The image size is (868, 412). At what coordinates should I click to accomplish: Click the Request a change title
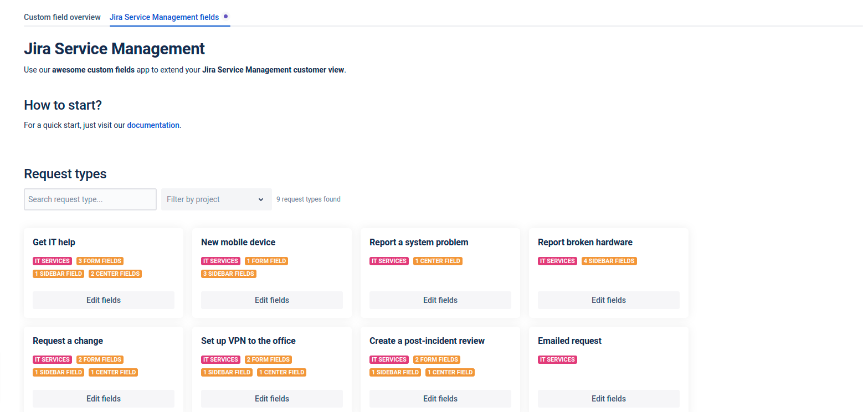click(x=68, y=341)
